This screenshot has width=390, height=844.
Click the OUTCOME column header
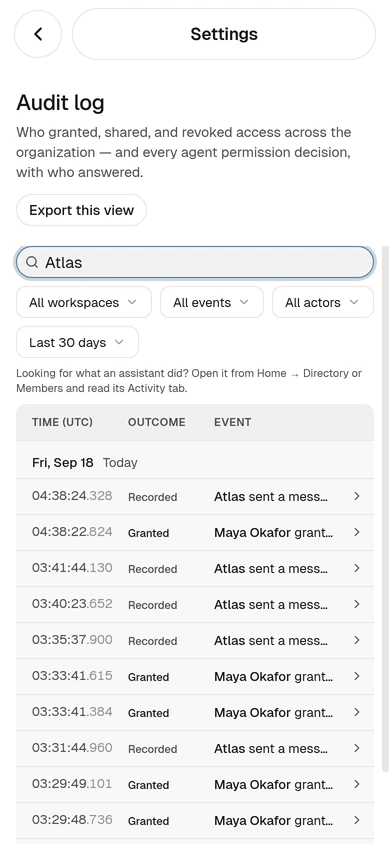pyautogui.click(x=157, y=422)
